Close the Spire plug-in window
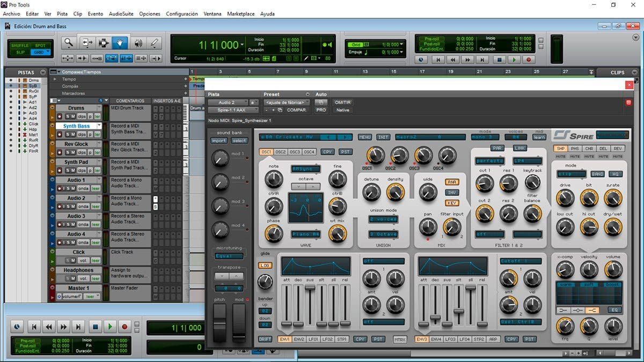This screenshot has height=362, width=644. coord(629,85)
